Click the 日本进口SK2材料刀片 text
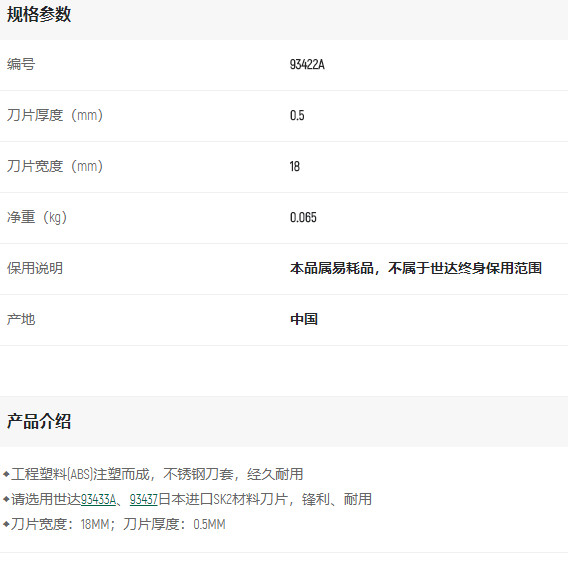The image size is (568, 566). (x=223, y=499)
